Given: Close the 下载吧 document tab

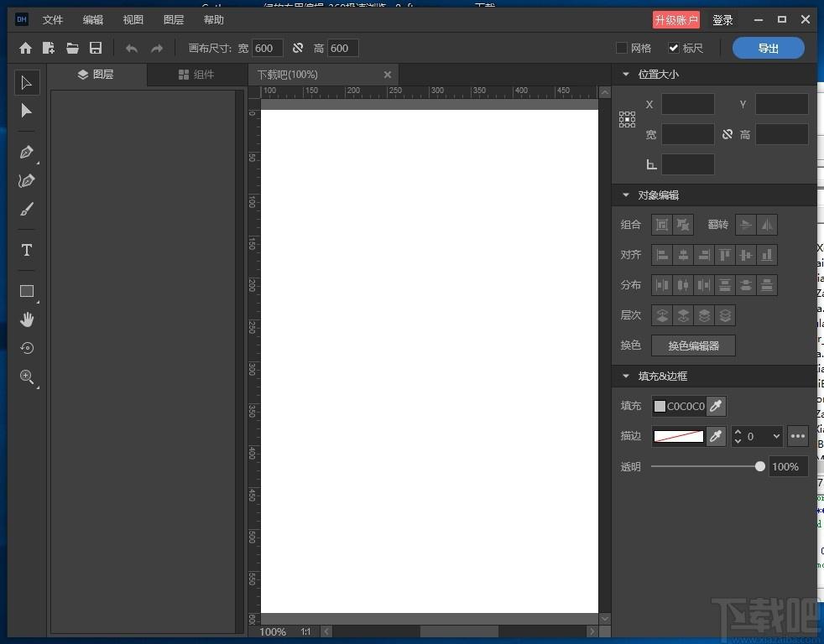Looking at the screenshot, I should pyautogui.click(x=388, y=75).
